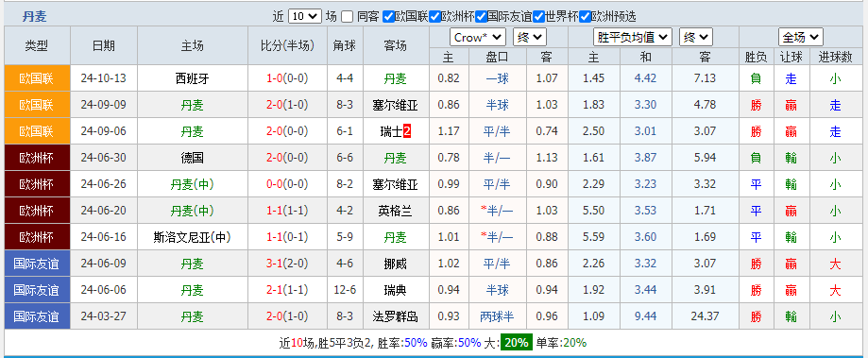Image resolution: width=868 pixels, height=358 pixels.
Task: Click corner count 12-6 in 瑞典 row
Action: pos(345,291)
